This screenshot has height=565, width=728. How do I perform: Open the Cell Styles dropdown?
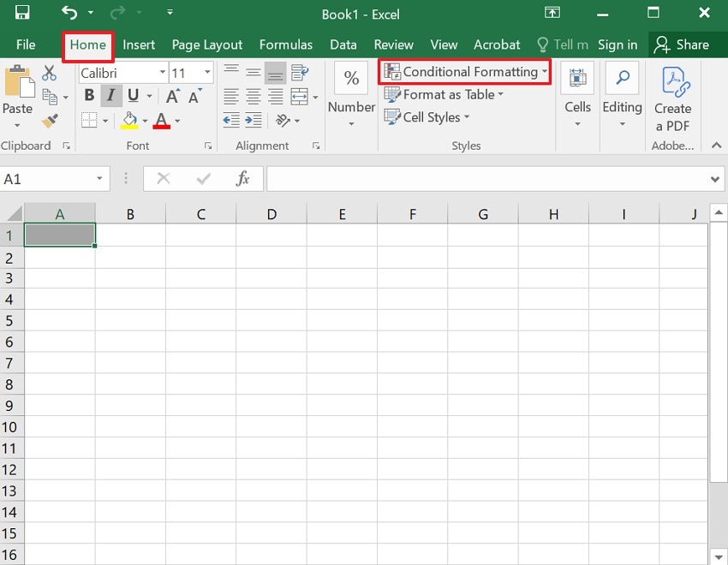tap(427, 117)
